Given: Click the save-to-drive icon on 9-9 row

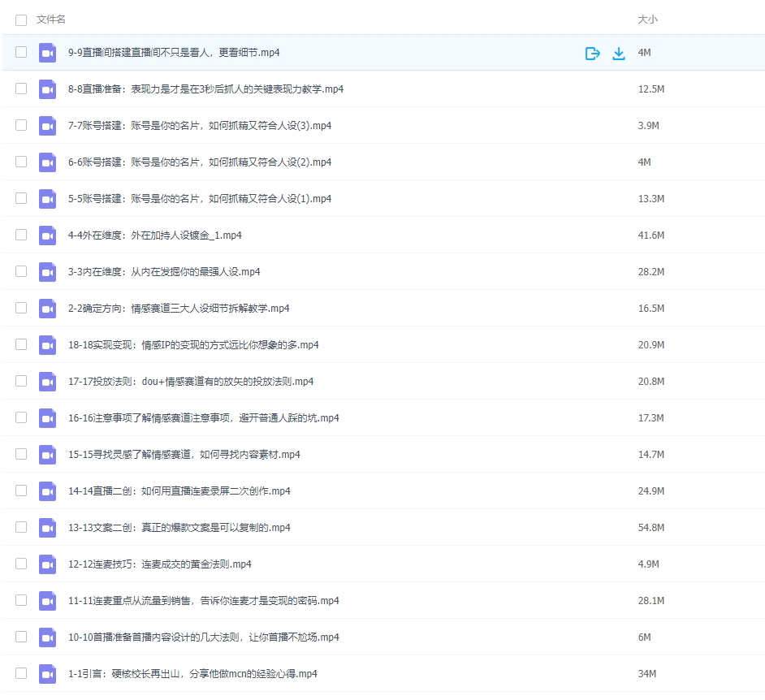Looking at the screenshot, I should [x=592, y=53].
